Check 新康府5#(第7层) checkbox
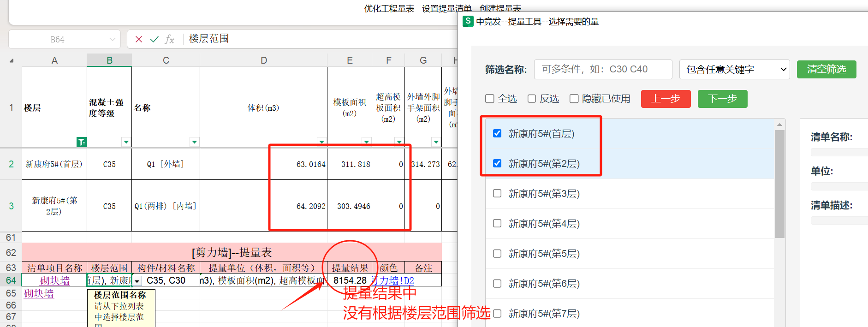Viewport: 868px width, 327px height. click(497, 313)
